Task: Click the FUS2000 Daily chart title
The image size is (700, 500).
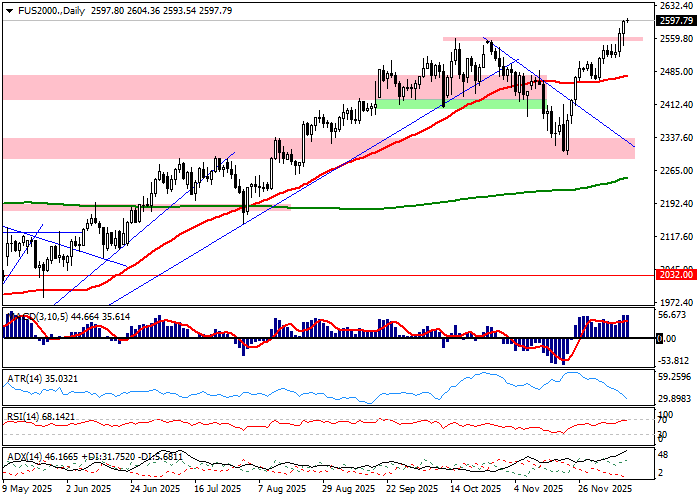Action: (44, 9)
